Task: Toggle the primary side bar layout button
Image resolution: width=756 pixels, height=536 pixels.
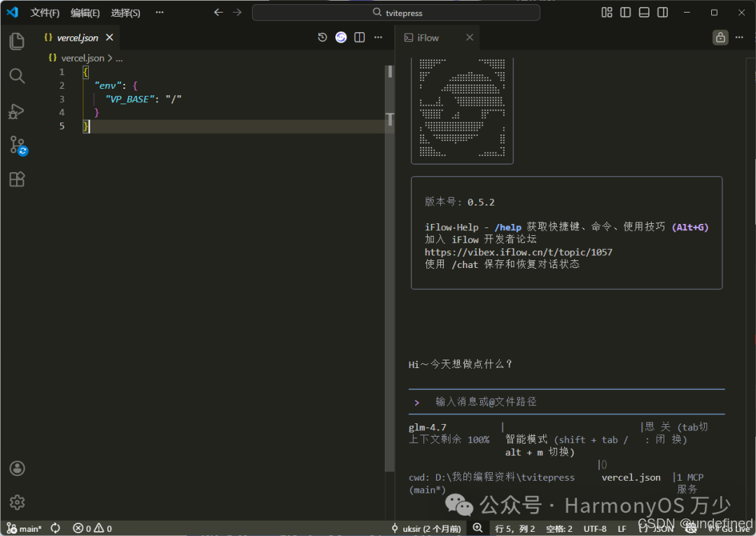Action: point(625,13)
